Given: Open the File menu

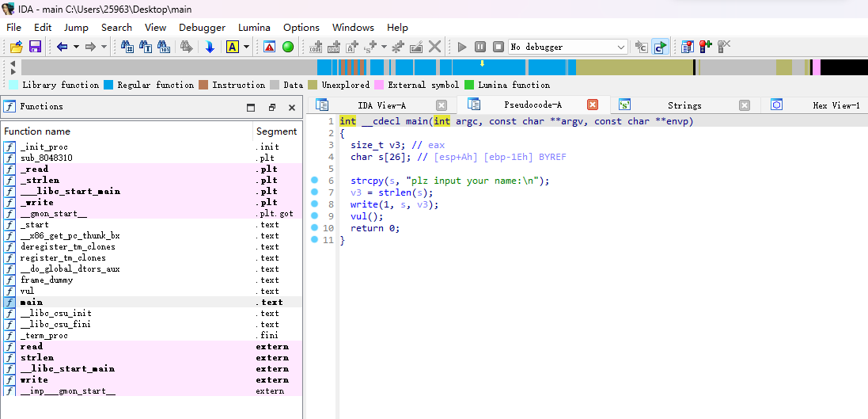Looking at the screenshot, I should [13, 27].
